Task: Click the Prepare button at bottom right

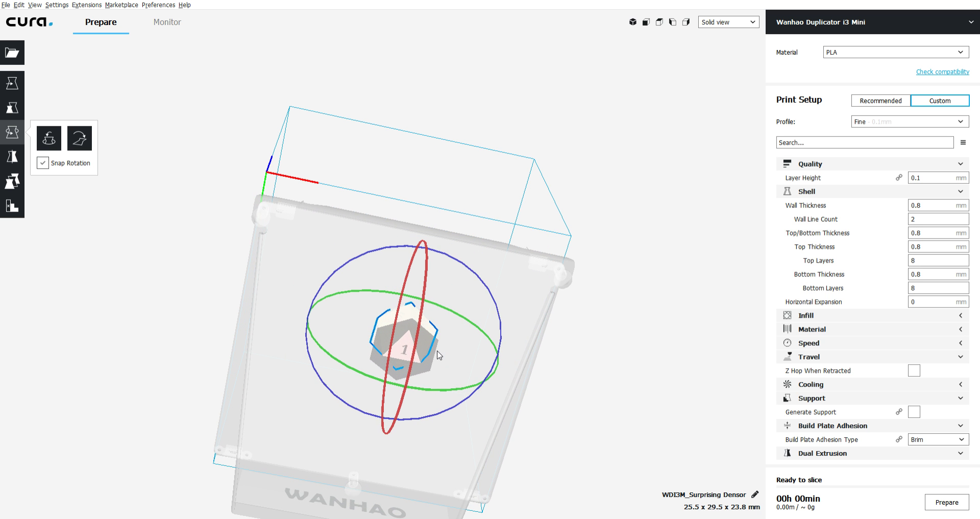Action: click(x=947, y=502)
